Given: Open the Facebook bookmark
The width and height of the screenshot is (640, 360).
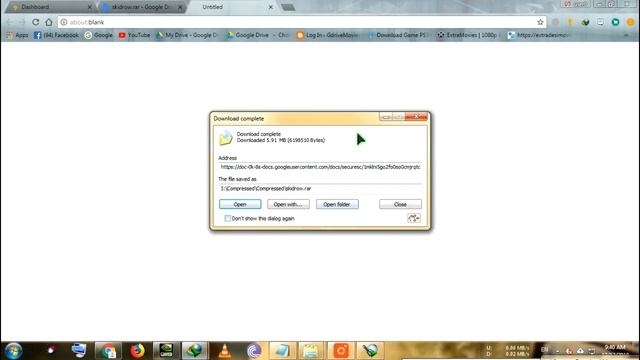Looking at the screenshot, I should (56, 35).
